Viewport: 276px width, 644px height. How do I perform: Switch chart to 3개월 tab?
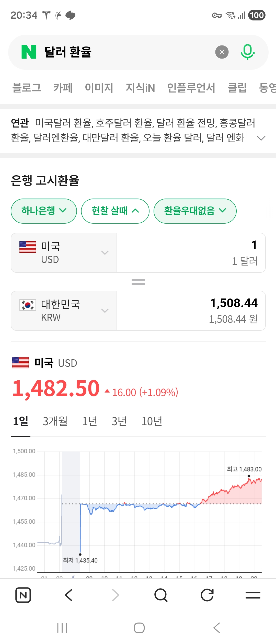(x=55, y=421)
